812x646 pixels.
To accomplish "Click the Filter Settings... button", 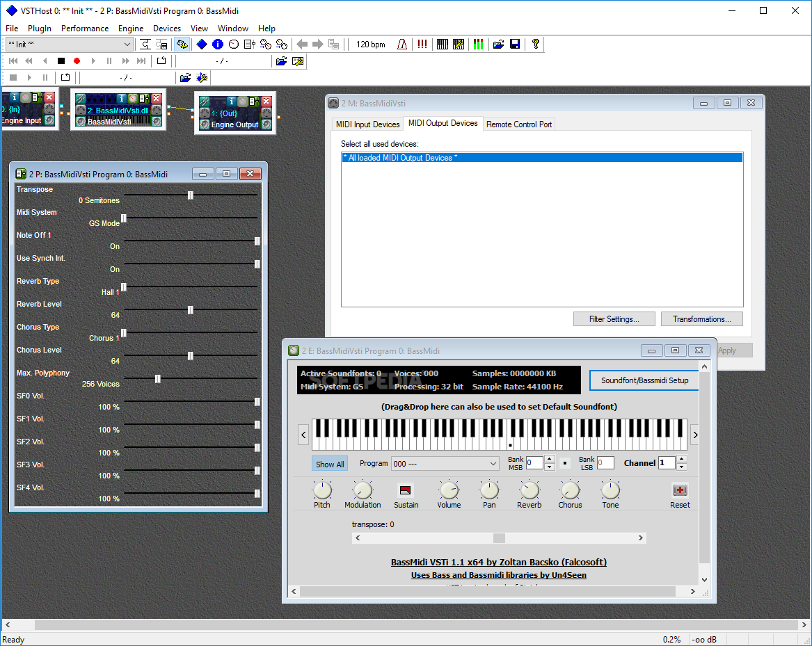I will [614, 319].
